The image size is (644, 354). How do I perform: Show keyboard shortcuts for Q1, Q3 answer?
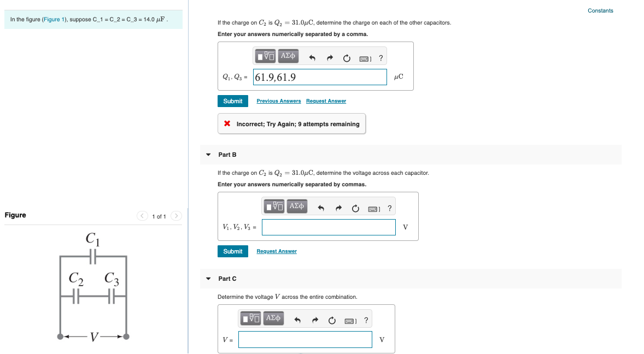[x=365, y=58]
